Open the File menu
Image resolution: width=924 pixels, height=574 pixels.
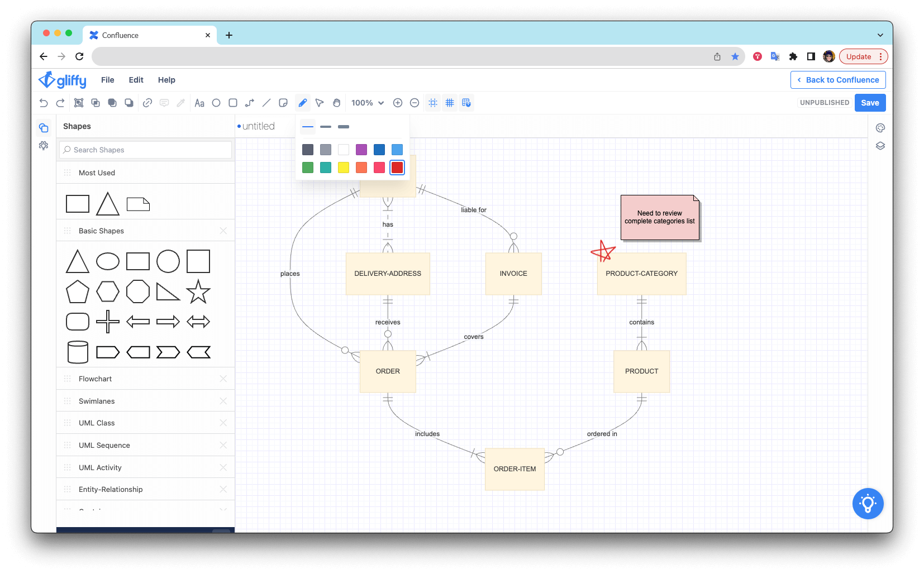click(107, 80)
